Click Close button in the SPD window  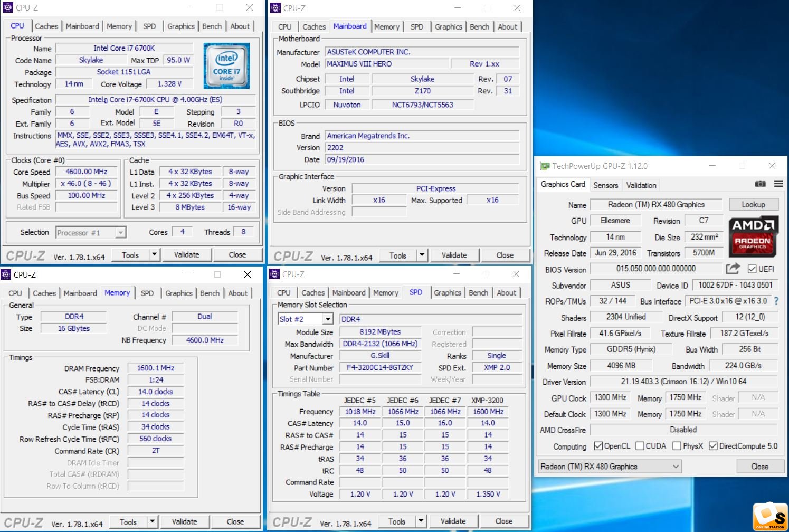(x=503, y=521)
